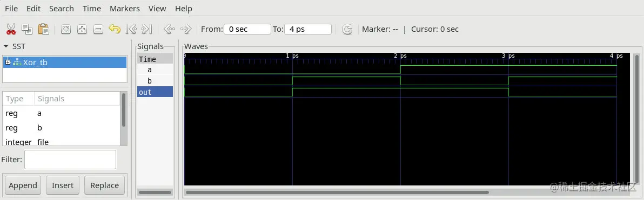Jump to end of waveform time
The image size is (644, 200).
point(146,29)
